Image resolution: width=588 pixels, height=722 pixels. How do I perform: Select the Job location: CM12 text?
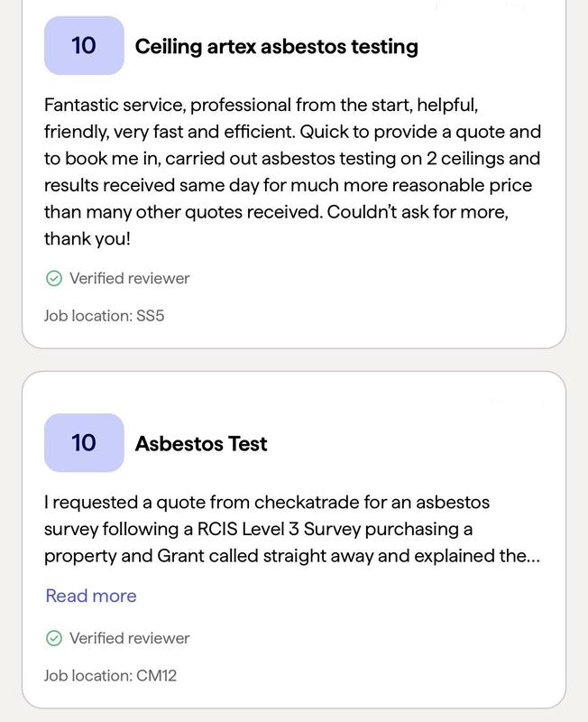[110, 675]
